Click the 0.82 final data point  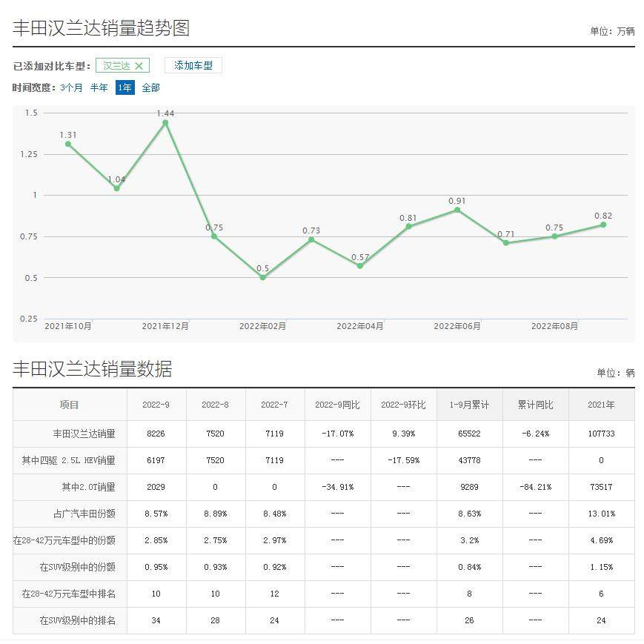click(x=603, y=225)
